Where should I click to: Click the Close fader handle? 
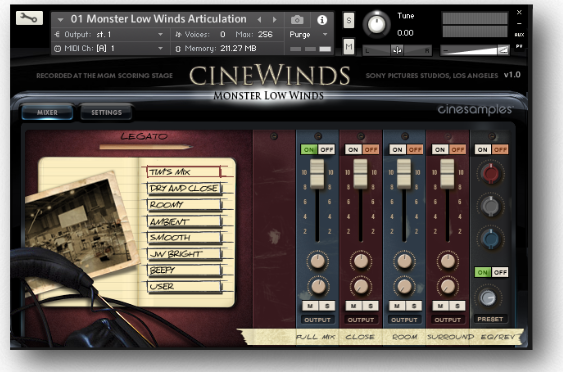tap(360, 174)
